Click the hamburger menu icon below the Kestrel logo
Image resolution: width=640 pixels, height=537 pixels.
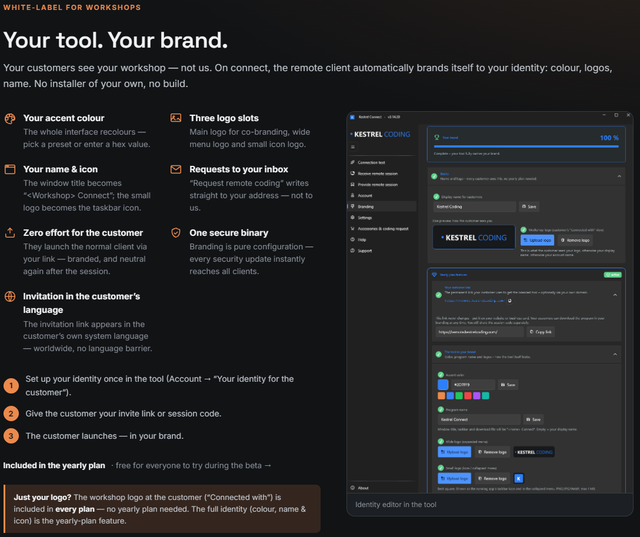(x=353, y=147)
